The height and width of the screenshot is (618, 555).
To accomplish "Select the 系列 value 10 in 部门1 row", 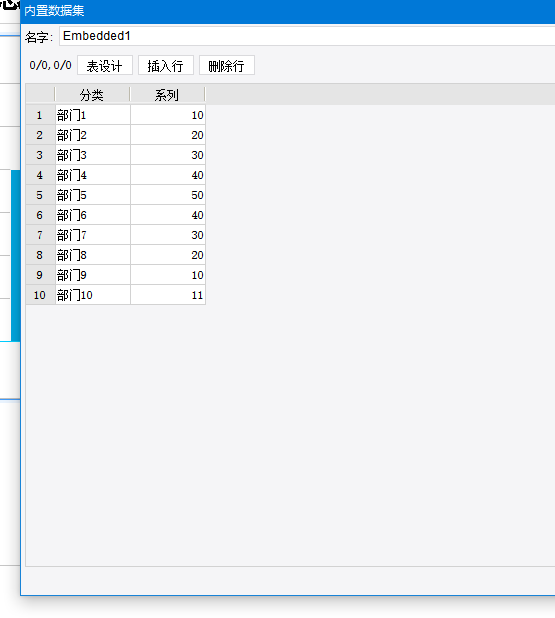I will (168, 115).
